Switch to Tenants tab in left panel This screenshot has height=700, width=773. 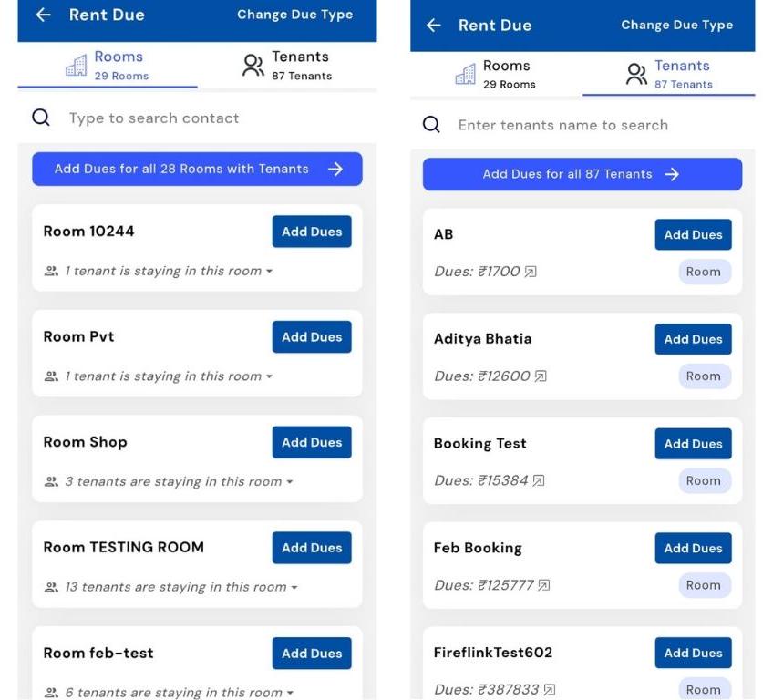tap(286, 65)
